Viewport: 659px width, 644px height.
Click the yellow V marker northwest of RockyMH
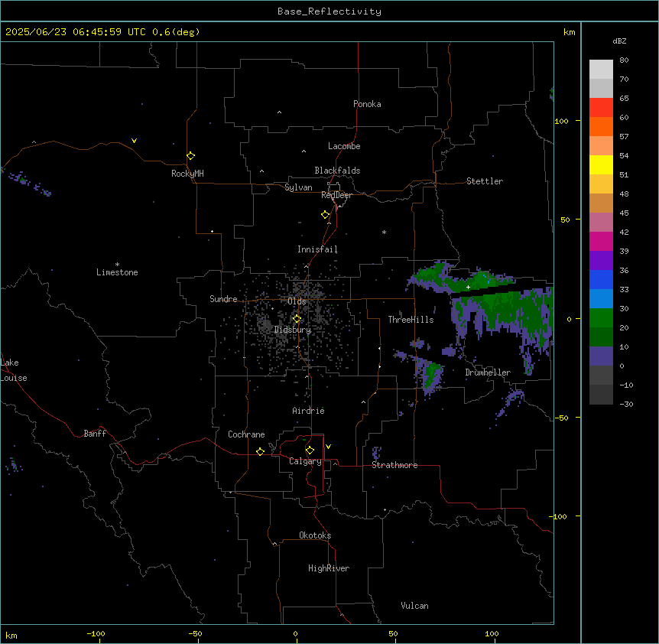(x=134, y=141)
